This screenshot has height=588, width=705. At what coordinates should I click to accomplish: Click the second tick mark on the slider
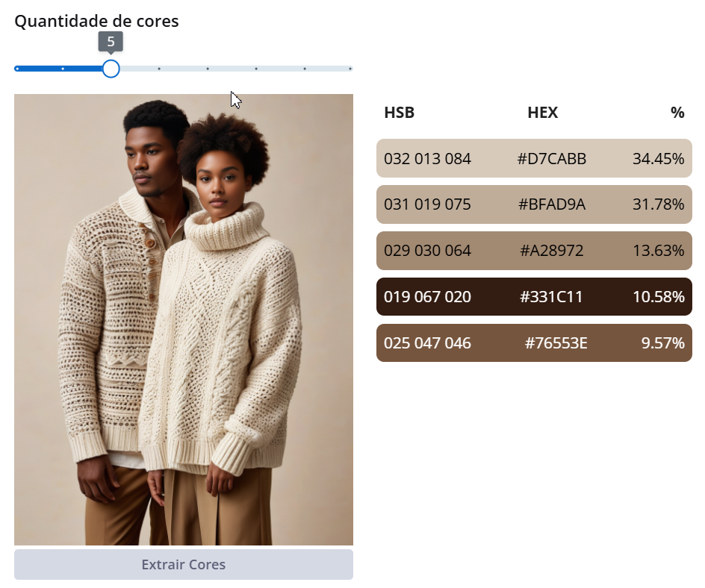tap(63, 69)
